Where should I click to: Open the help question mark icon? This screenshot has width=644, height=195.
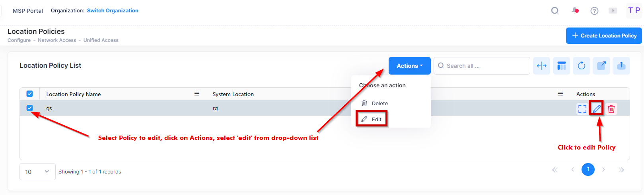[594, 11]
